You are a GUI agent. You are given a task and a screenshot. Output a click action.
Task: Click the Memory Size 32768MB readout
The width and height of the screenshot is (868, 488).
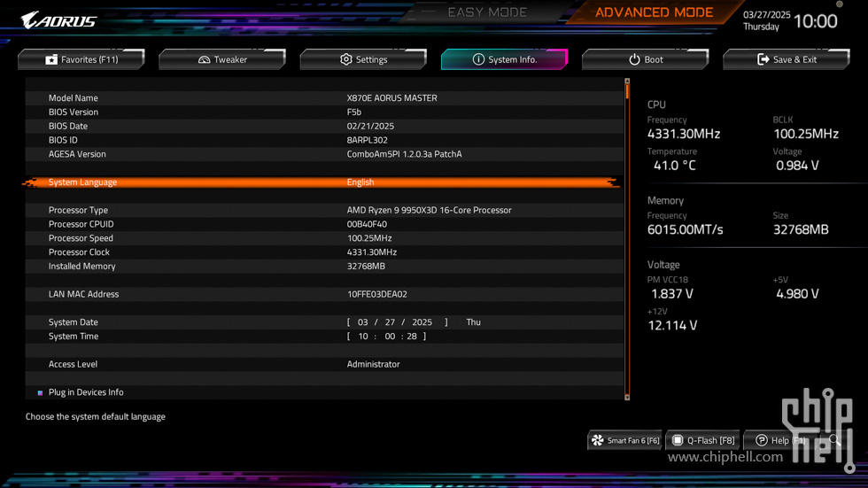coord(801,229)
